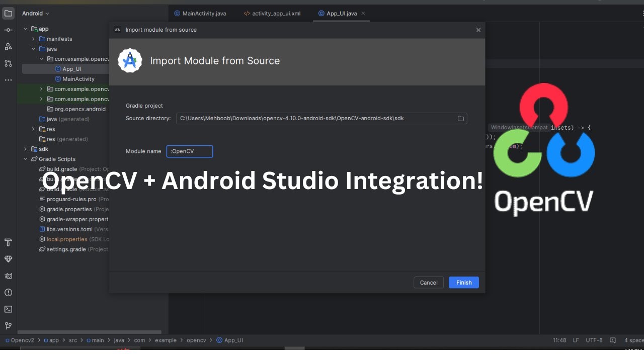
Task: Close the App_UI.java editor tab
Action: (x=363, y=14)
